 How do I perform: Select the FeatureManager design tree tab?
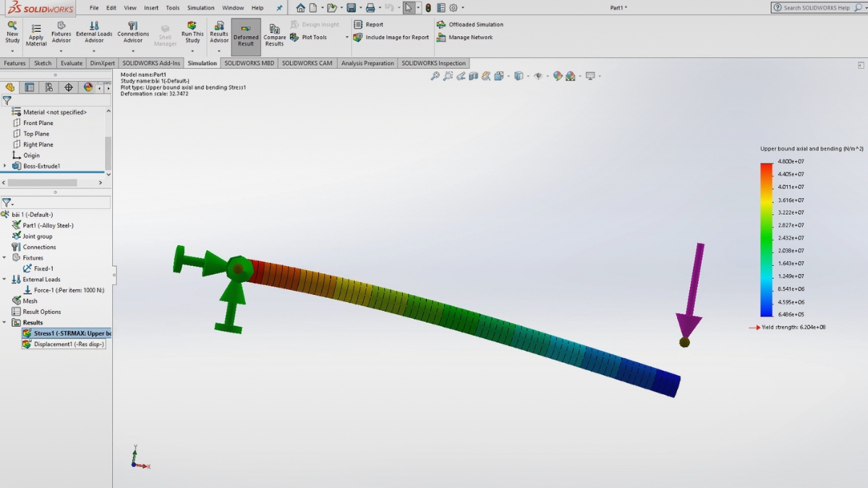coord(10,87)
